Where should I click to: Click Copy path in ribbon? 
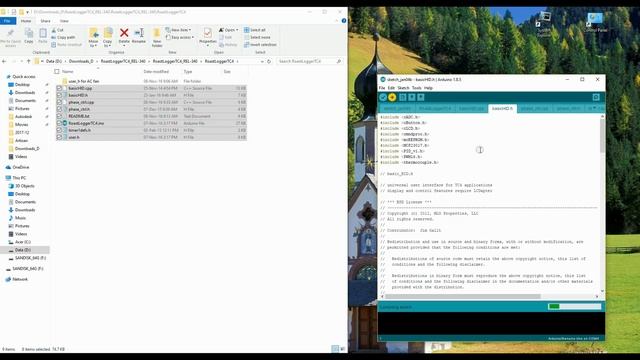pos(63,37)
